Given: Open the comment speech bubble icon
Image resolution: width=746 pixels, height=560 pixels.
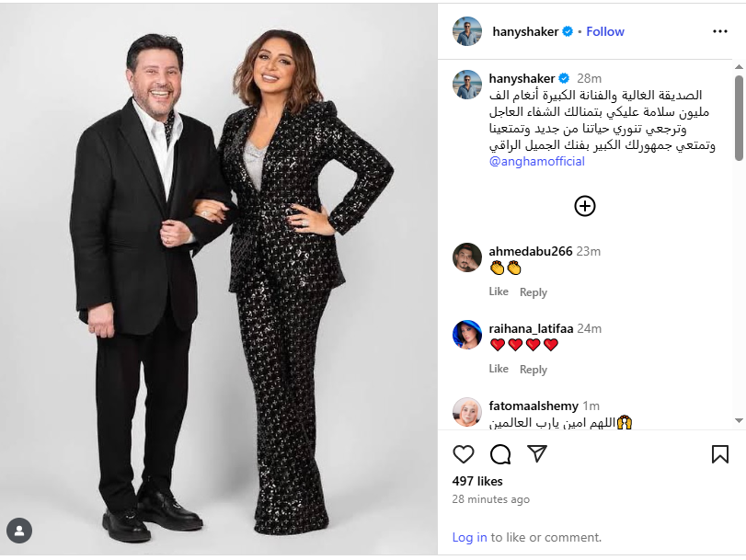Looking at the screenshot, I should (x=500, y=454).
